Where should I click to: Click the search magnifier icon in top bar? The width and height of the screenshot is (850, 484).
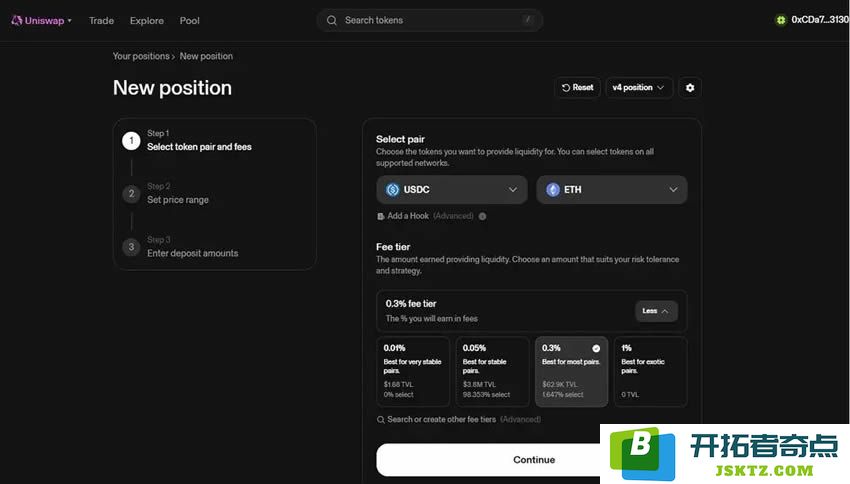(332, 20)
